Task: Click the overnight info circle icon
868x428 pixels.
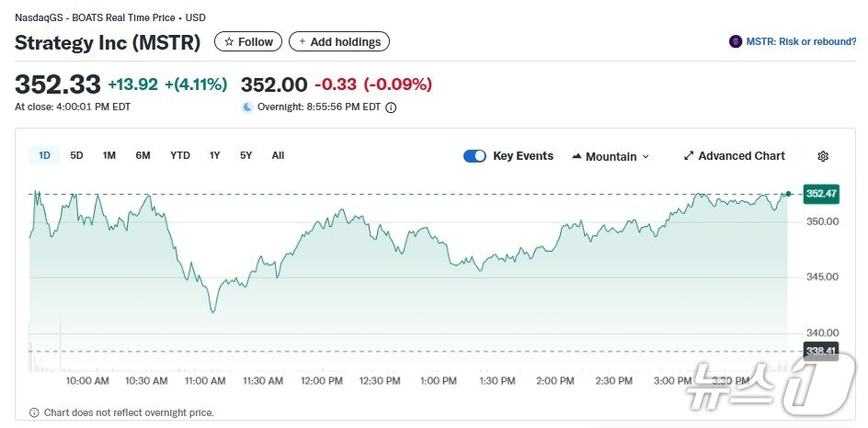Action: tap(391, 107)
